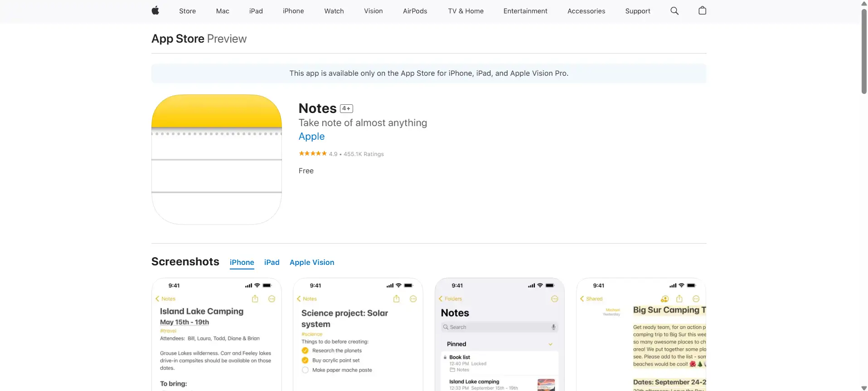Open the iPad navigation menu item

pos(256,11)
